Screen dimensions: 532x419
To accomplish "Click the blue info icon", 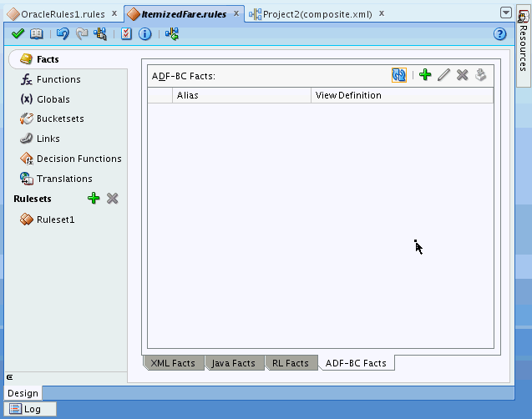I will (x=144, y=34).
